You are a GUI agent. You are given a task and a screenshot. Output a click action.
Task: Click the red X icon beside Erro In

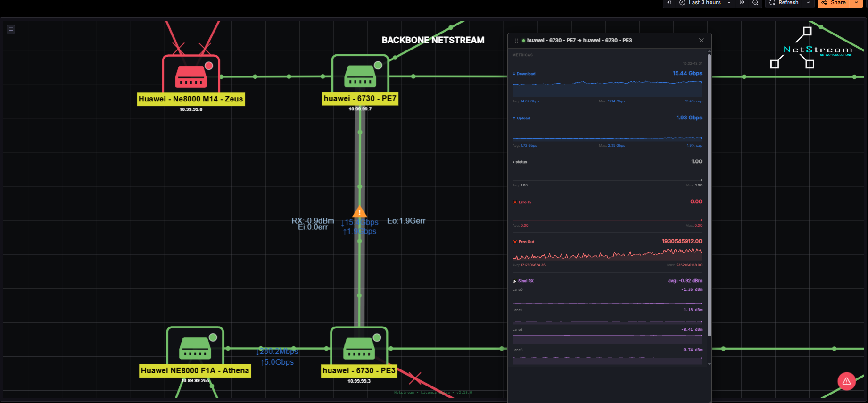click(x=515, y=202)
